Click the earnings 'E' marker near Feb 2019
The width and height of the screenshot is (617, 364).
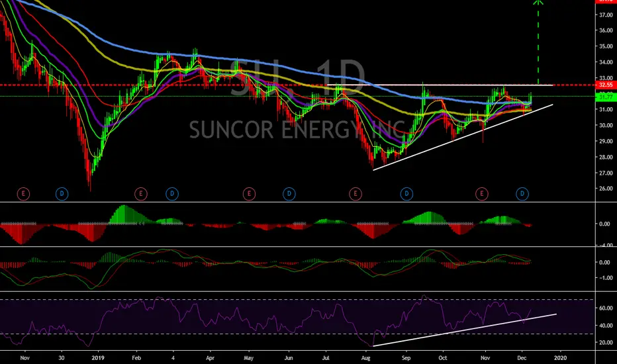tap(141, 194)
